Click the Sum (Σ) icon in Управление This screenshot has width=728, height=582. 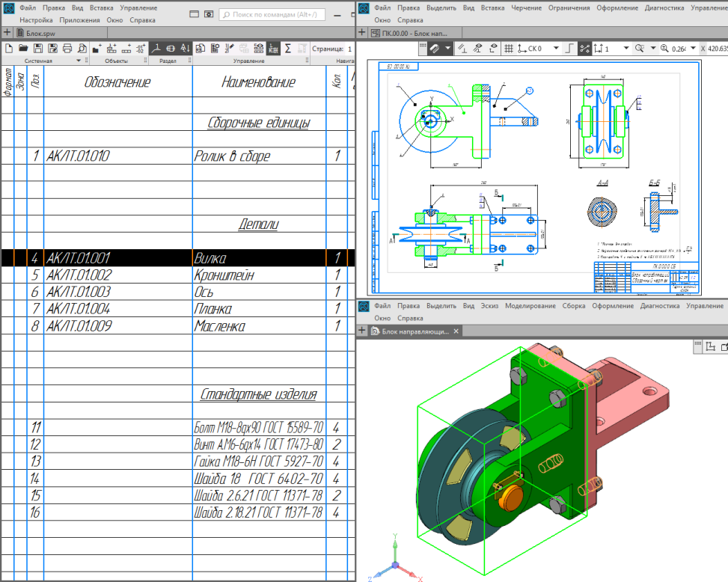287,49
